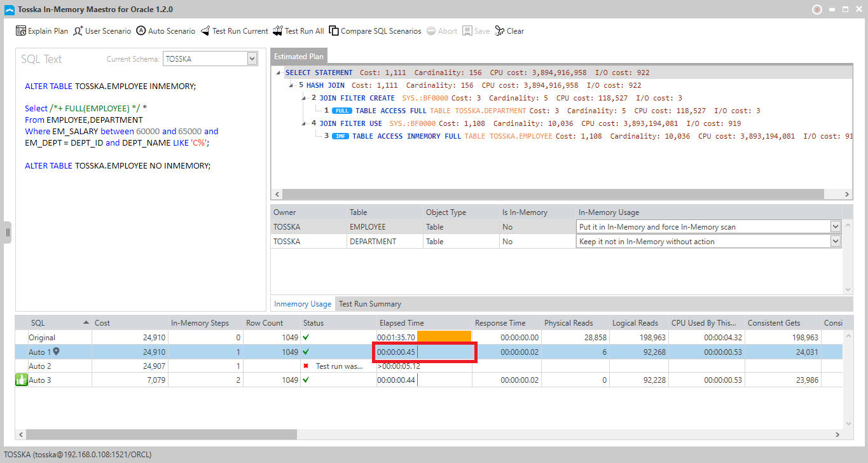
Task: Click the Abort toolbar button
Action: pyautogui.click(x=441, y=31)
